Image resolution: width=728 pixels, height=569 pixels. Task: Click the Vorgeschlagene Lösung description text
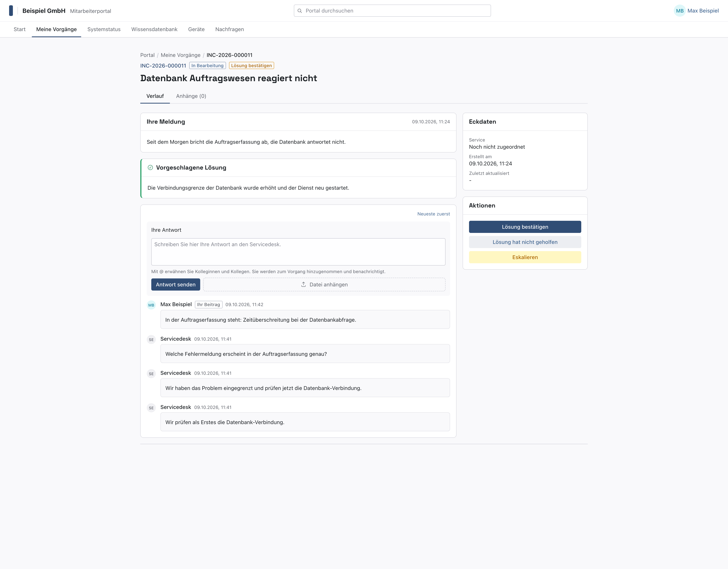(248, 188)
